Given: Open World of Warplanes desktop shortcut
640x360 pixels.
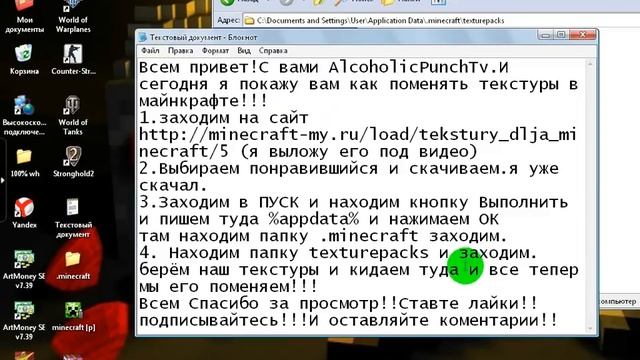Looking at the screenshot, I should click(x=73, y=16).
